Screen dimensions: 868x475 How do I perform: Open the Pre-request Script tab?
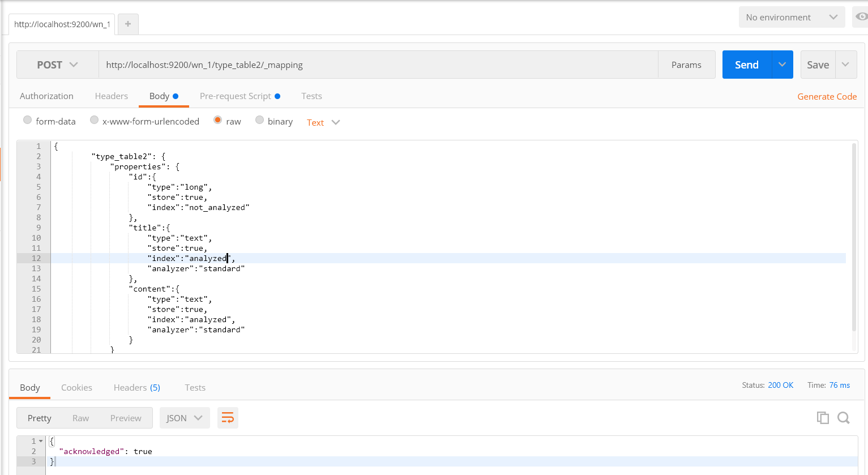pos(240,96)
